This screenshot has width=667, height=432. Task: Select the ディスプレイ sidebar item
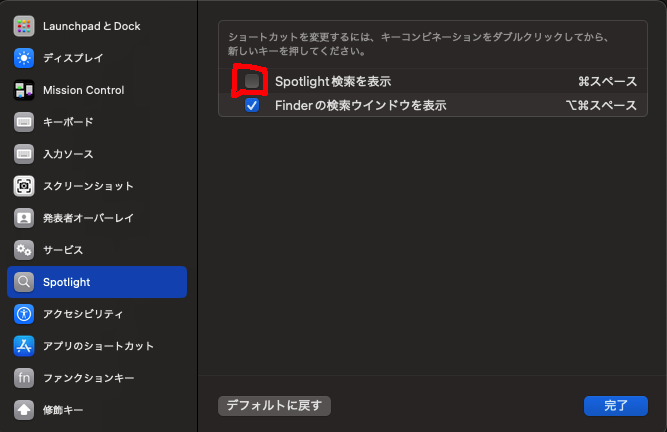pyautogui.click(x=73, y=58)
